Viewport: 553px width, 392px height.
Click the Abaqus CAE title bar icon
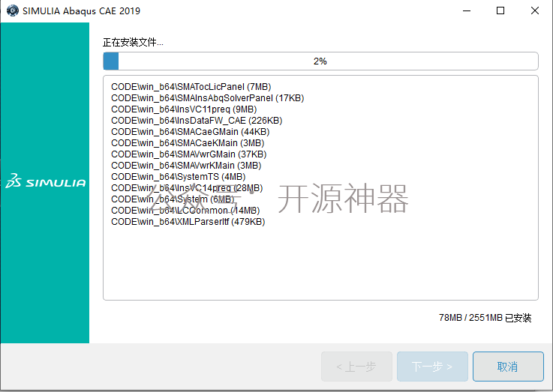coord(13,10)
